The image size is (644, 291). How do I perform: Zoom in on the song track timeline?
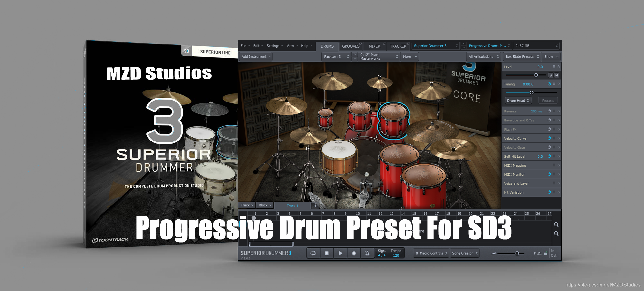pos(556,225)
